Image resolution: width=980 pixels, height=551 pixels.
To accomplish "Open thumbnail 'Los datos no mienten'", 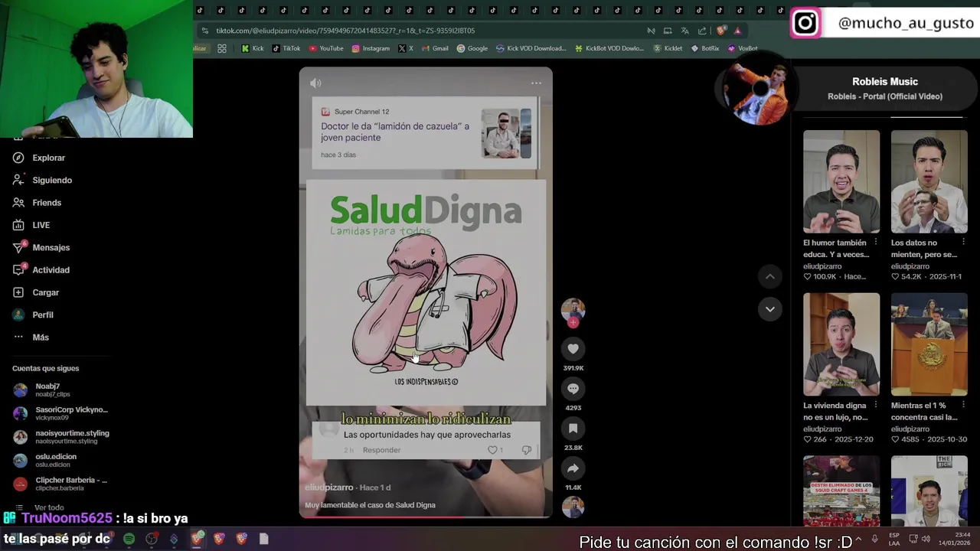I will tap(929, 181).
